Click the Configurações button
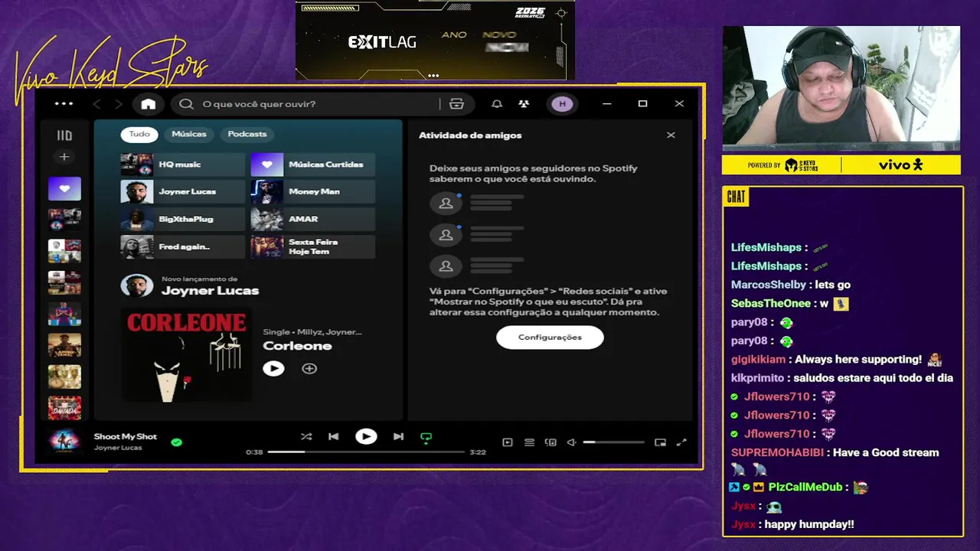 click(x=550, y=337)
